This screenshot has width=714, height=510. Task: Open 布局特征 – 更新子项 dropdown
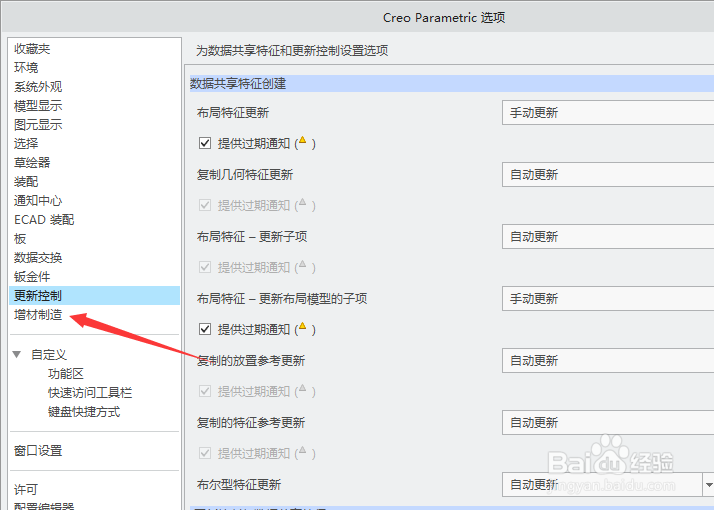pyautogui.click(x=608, y=237)
